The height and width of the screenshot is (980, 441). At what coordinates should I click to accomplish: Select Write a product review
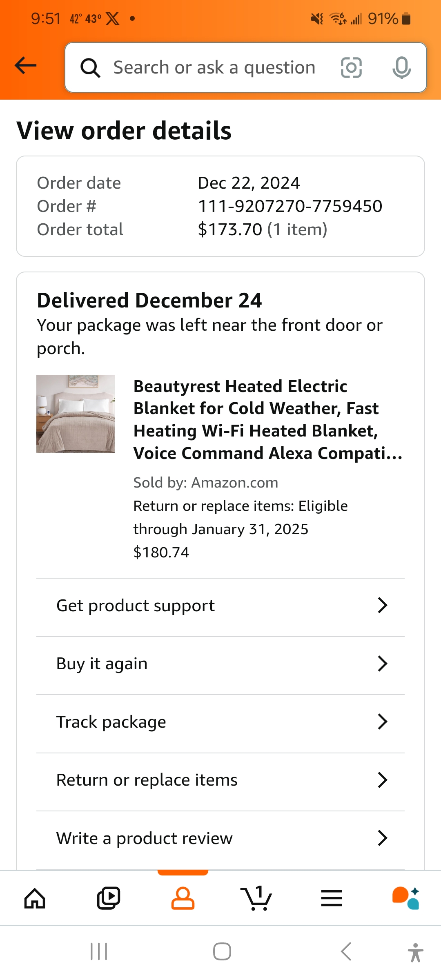220,838
